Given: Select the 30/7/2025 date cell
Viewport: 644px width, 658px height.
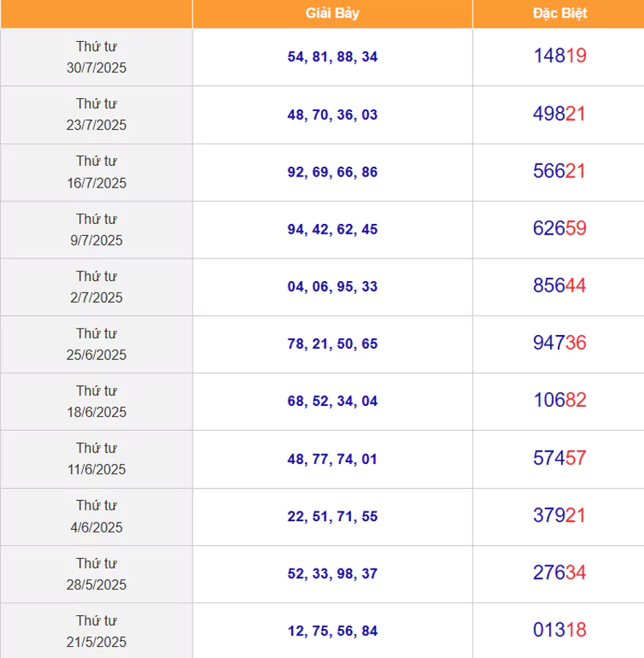Looking at the screenshot, I should coord(97,57).
